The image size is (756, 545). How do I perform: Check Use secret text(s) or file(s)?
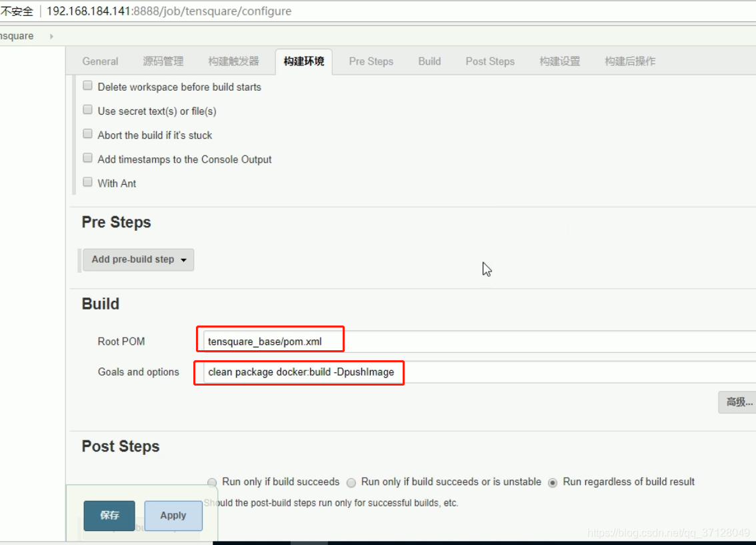(87, 110)
